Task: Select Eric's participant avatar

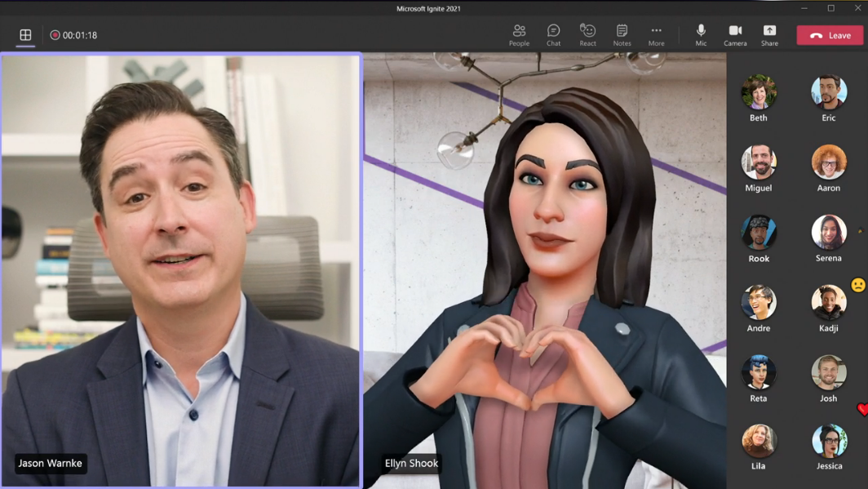Action: 829,92
